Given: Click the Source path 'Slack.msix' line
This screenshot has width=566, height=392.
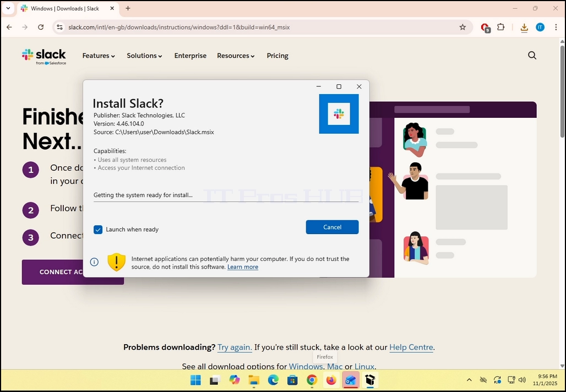Looking at the screenshot, I should coord(154,132).
